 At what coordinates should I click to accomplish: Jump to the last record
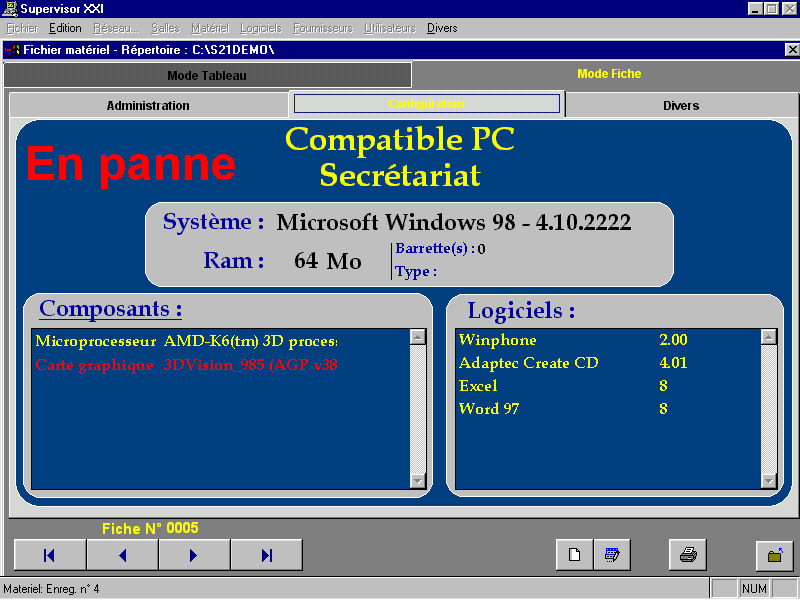click(x=267, y=555)
